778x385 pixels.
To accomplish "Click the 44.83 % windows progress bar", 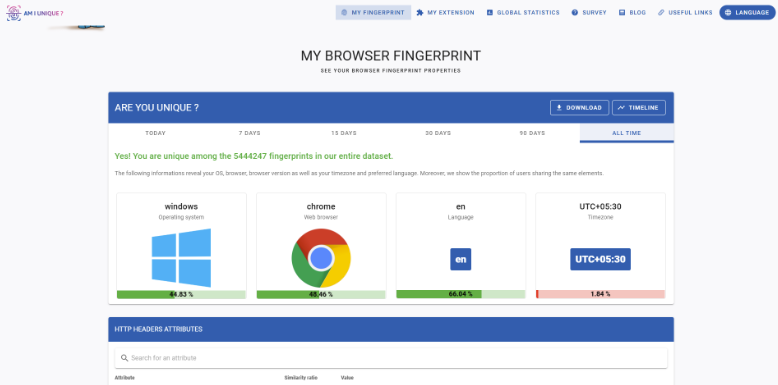I will 181,294.
